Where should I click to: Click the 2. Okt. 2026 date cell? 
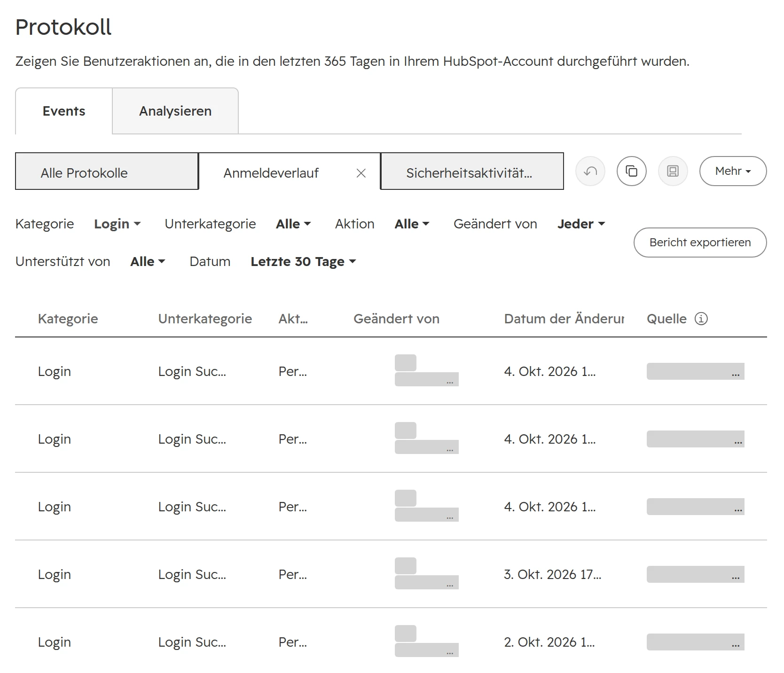pyautogui.click(x=549, y=642)
